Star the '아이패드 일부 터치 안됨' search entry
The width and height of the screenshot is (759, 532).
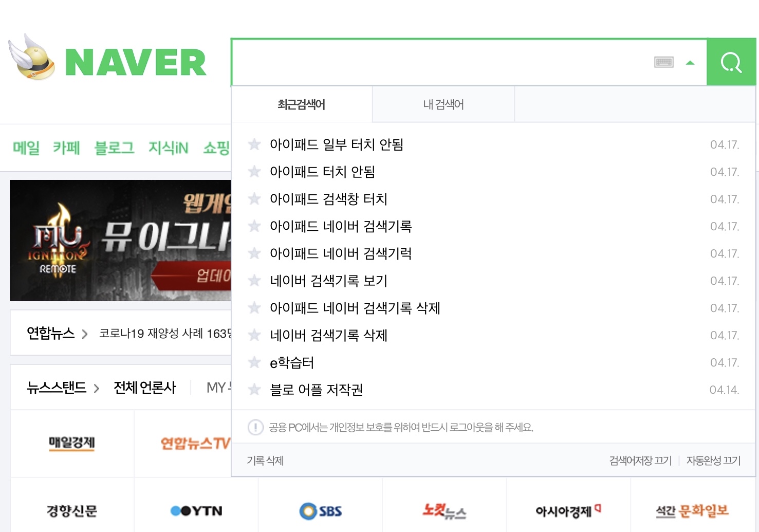254,144
